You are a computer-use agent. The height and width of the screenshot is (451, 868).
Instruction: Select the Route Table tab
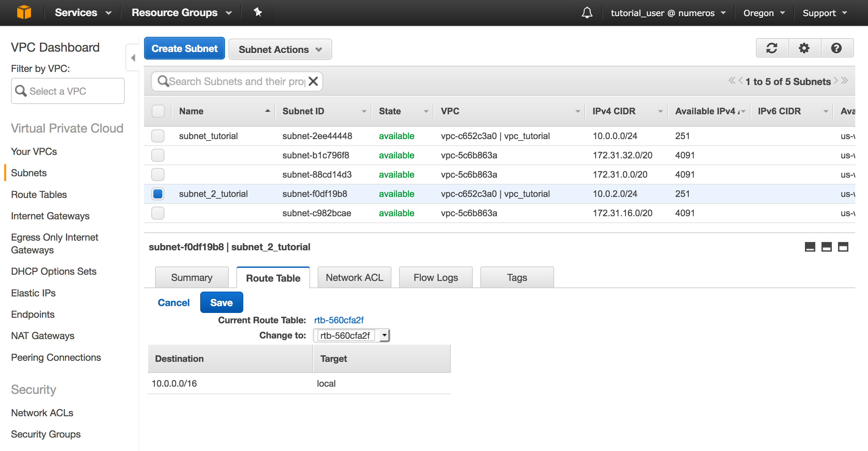click(x=273, y=278)
